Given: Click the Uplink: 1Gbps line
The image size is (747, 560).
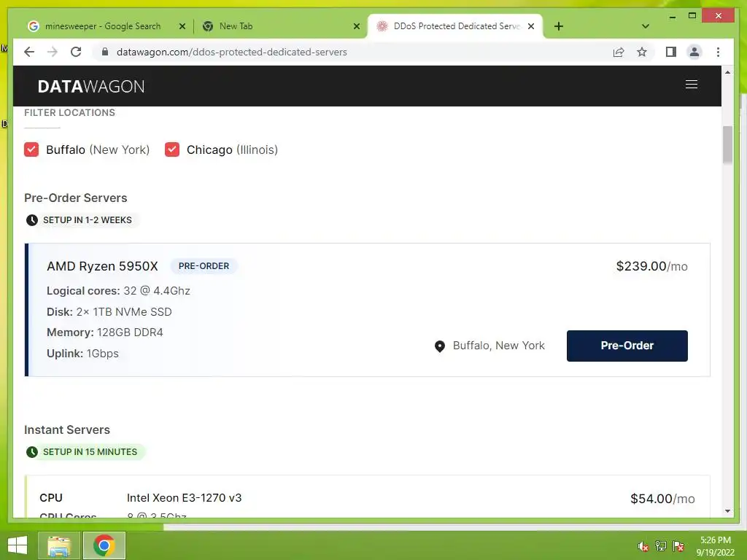Looking at the screenshot, I should pyautogui.click(x=82, y=354).
